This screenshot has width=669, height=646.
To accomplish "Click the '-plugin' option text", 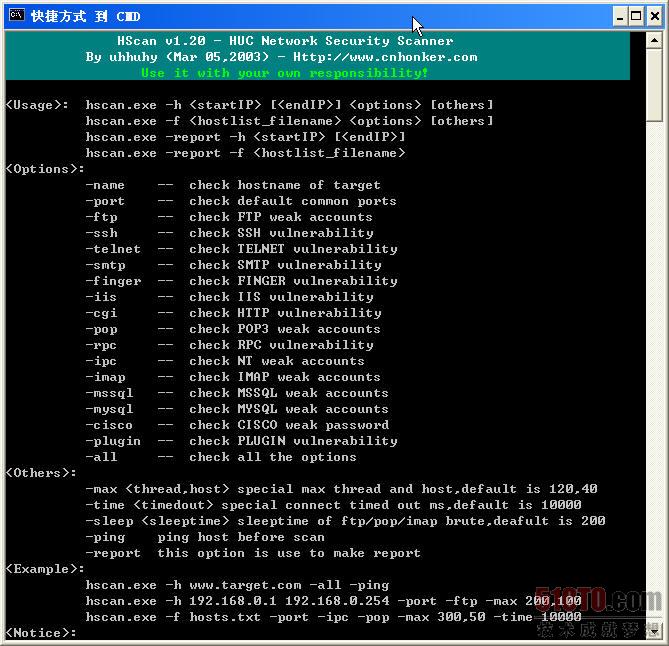I will point(113,441).
